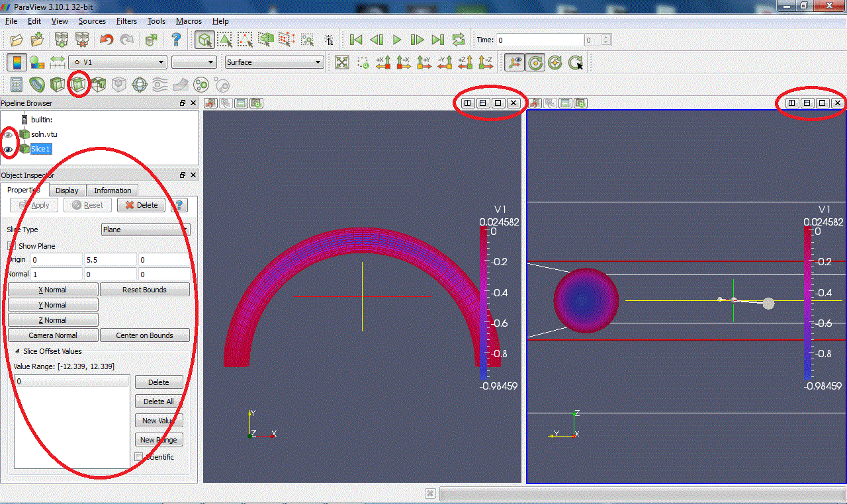The height and width of the screenshot is (504, 847).
Task: Open the File menu
Action: pos(11,21)
